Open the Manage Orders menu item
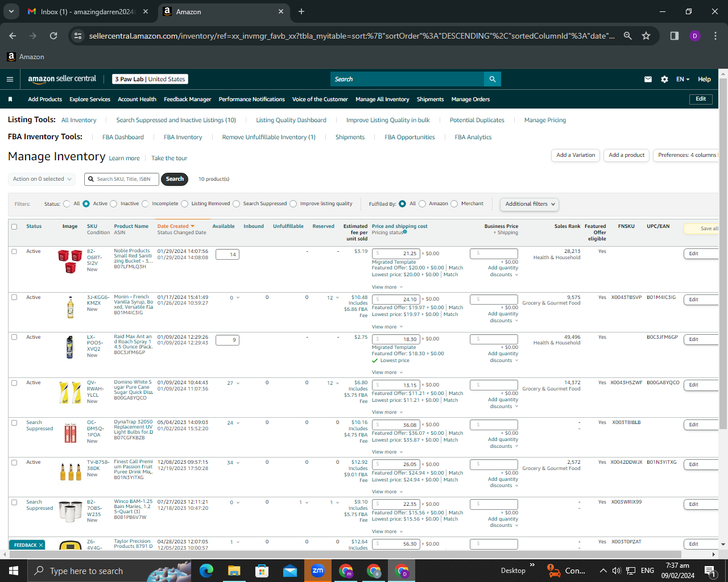The image size is (728, 582). [470, 99]
